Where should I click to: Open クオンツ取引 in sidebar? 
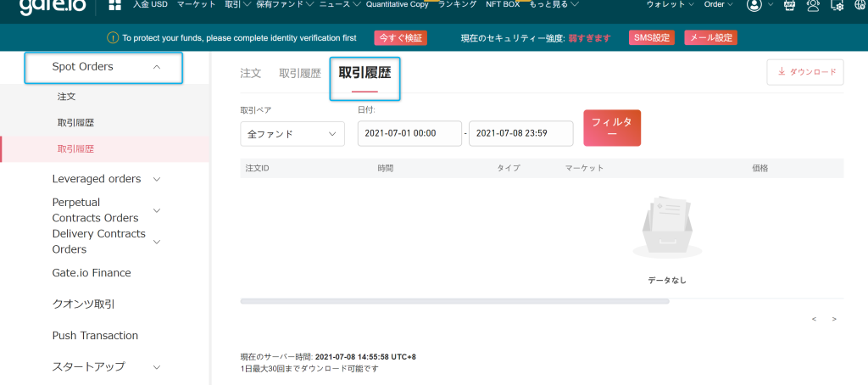pyautogui.click(x=84, y=304)
